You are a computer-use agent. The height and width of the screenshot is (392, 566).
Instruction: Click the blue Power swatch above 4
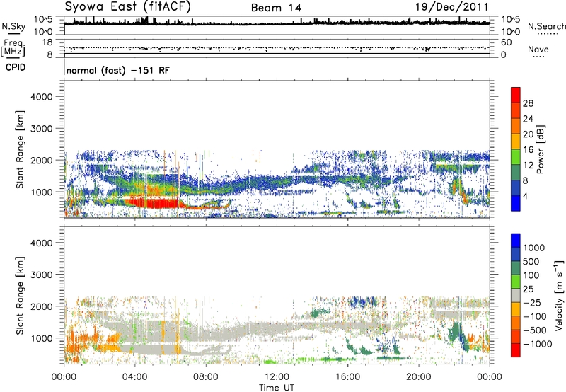(x=516, y=188)
